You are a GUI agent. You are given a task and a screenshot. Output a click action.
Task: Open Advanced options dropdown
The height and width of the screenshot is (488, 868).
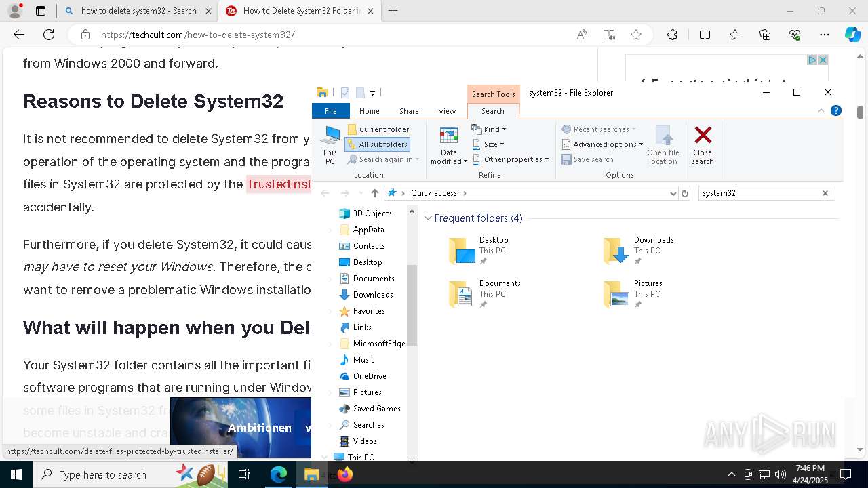(602, 144)
